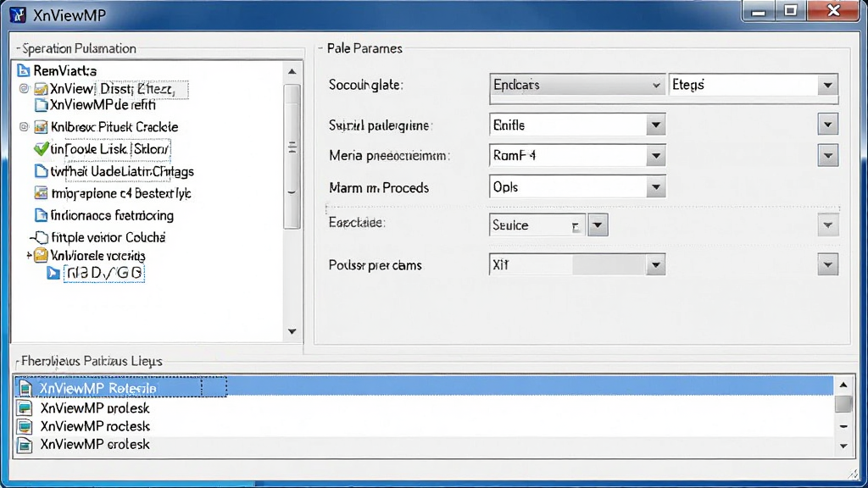Open the Endcars combo box
The width and height of the screenshot is (868, 488).
576,86
